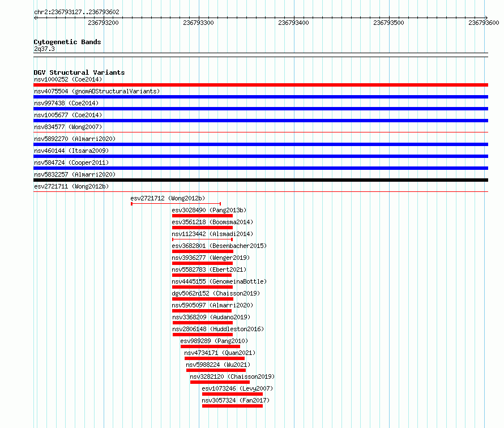Click the red esv3028490 variant bar
This screenshot has width=504, height=428.
[x=203, y=216]
